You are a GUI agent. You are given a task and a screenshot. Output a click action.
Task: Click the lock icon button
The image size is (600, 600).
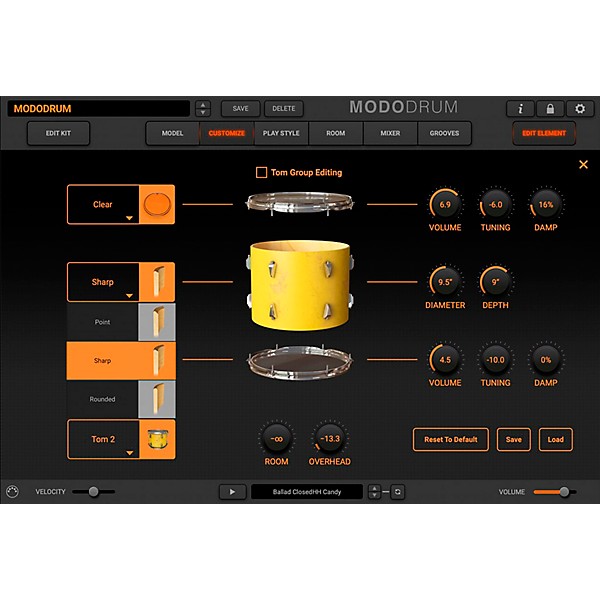click(550, 109)
